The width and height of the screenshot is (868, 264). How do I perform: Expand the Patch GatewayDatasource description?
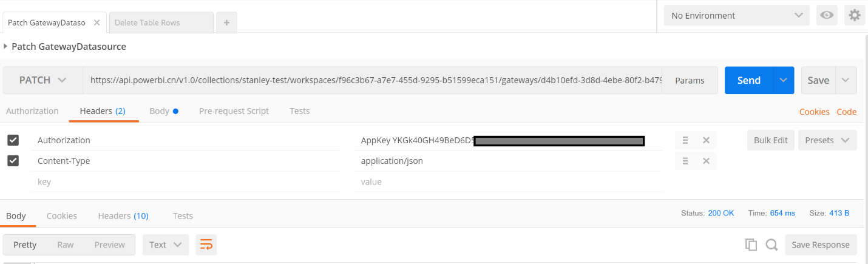(5, 46)
